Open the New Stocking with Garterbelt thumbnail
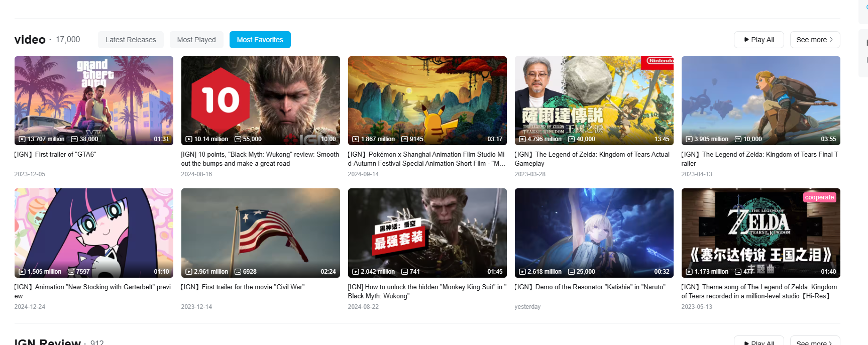Image resolution: width=868 pixels, height=345 pixels. point(94,233)
